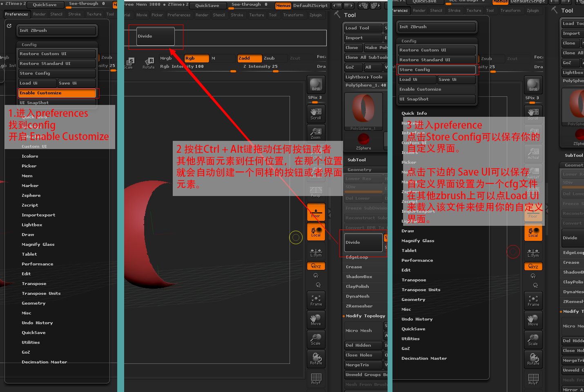Expand the Modify Topology section
Image resolution: width=584 pixels, height=392 pixels.
click(x=366, y=316)
